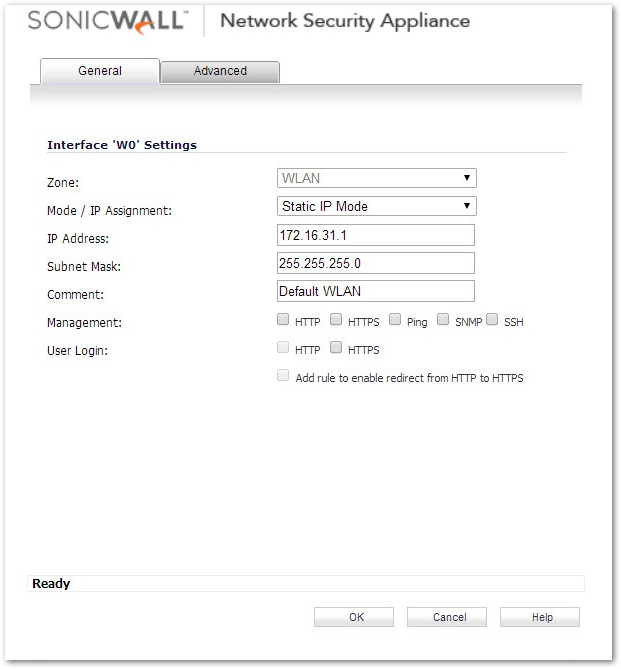Click the Ready status text
The image size is (621, 669).
pyautogui.click(x=51, y=583)
